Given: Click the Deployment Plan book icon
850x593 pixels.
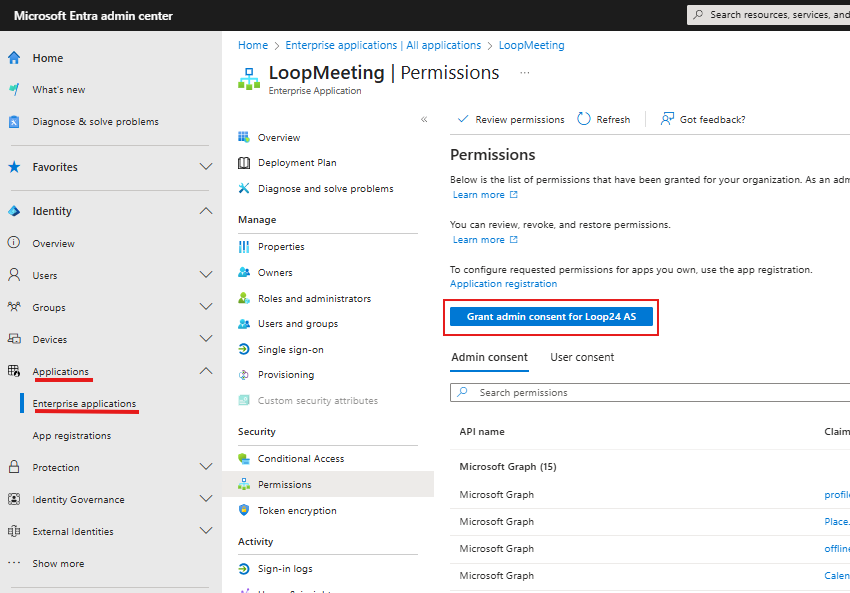Looking at the screenshot, I should tap(244, 163).
